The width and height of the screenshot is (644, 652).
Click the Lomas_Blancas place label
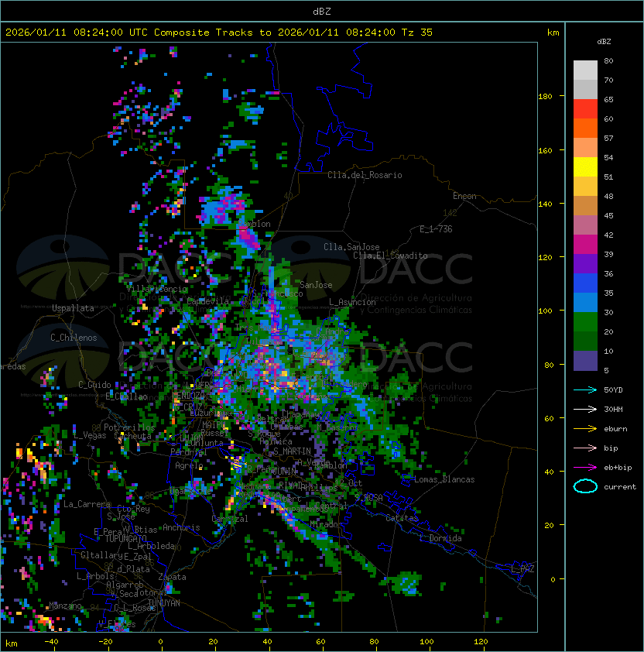444,479
